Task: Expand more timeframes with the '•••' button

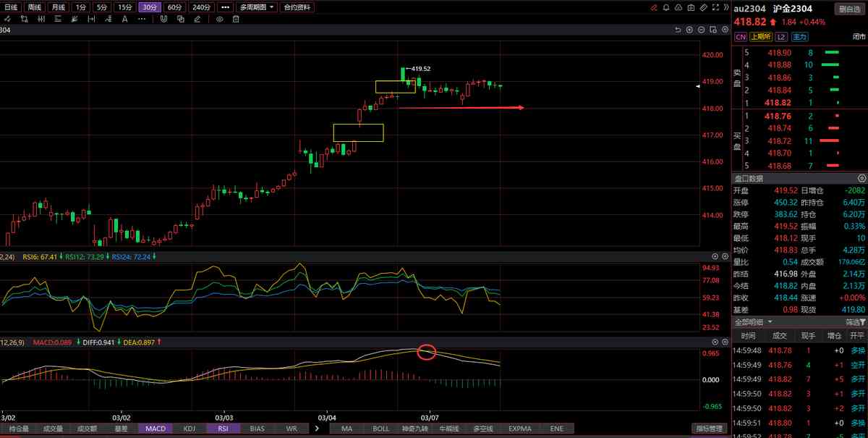Action: pos(225,7)
